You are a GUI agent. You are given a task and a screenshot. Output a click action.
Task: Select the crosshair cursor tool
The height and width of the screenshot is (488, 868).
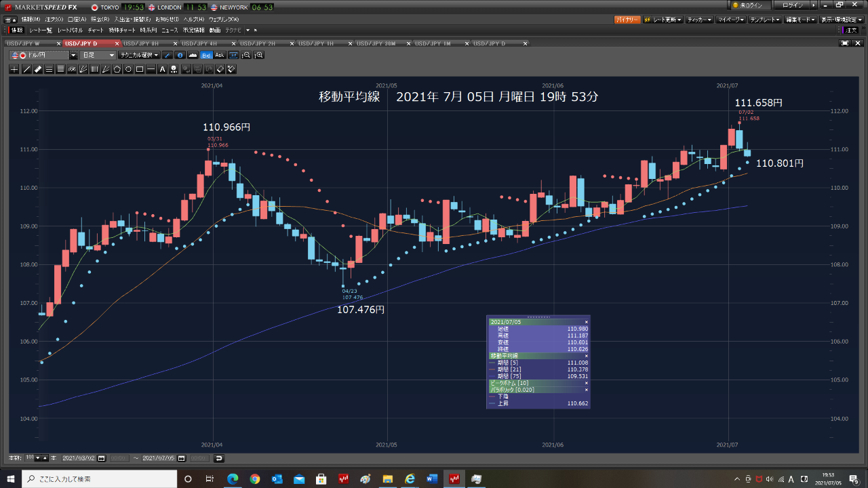(15, 69)
